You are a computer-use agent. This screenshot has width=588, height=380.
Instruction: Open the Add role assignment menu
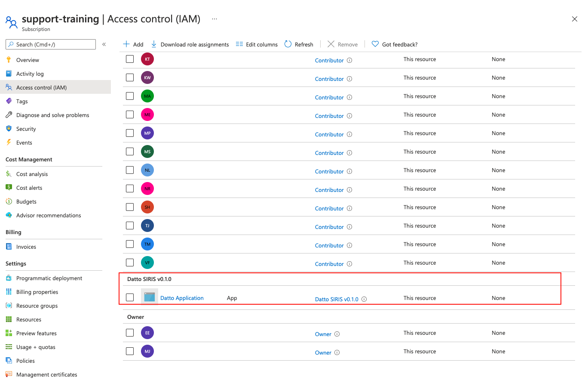pos(133,44)
